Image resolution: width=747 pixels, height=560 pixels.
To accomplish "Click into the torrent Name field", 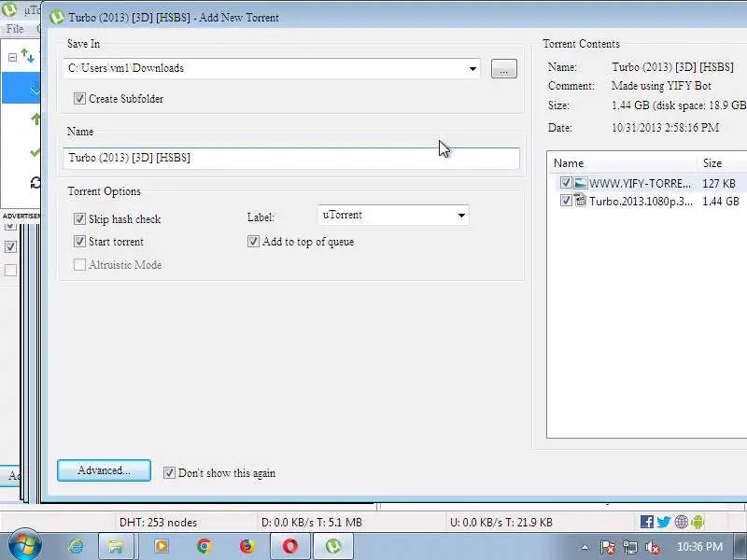I will pos(291,158).
